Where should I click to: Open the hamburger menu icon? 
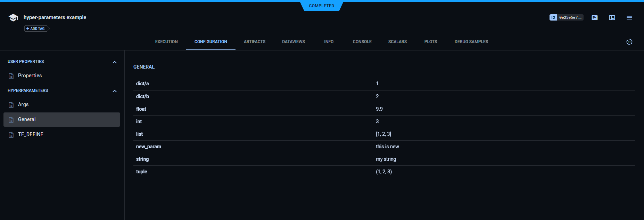pyautogui.click(x=629, y=18)
